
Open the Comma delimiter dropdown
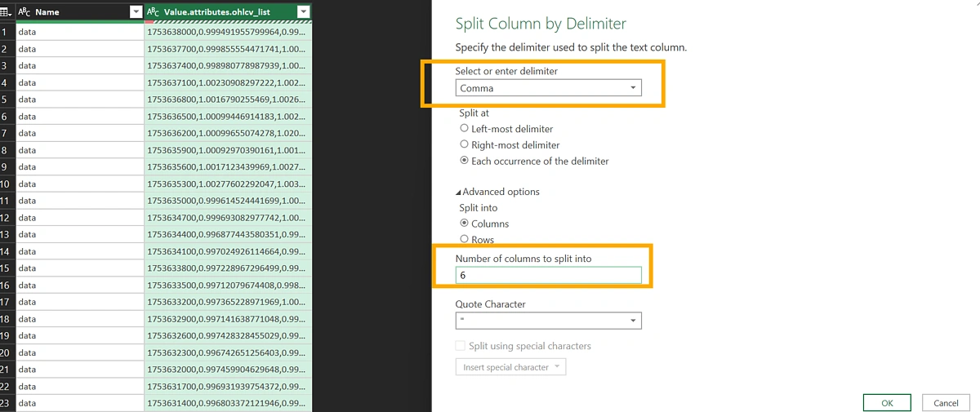(x=632, y=88)
